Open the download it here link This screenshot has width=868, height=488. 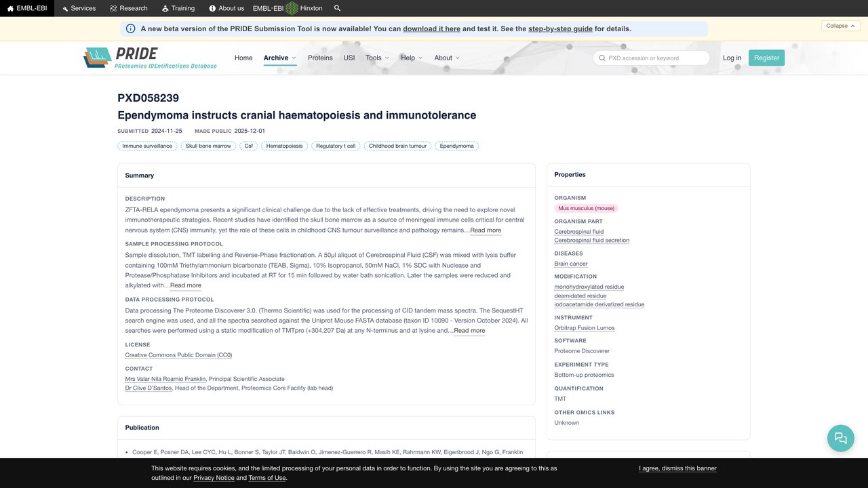point(432,28)
